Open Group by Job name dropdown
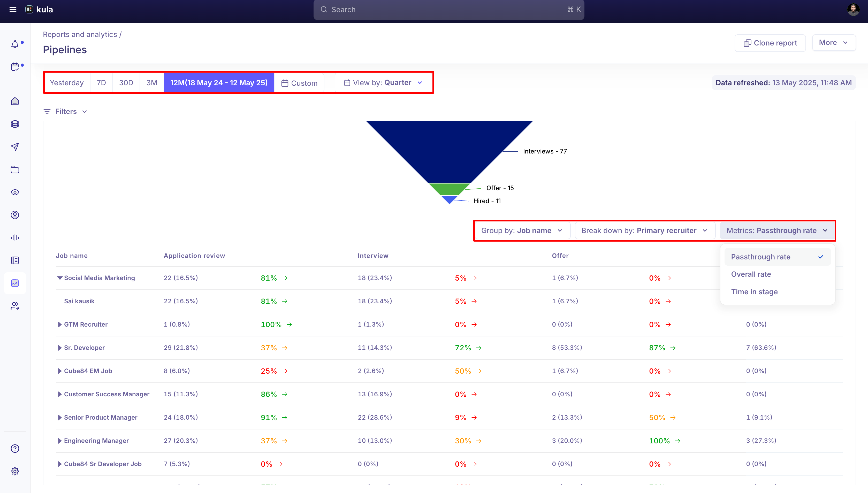868x493 pixels. pos(522,230)
